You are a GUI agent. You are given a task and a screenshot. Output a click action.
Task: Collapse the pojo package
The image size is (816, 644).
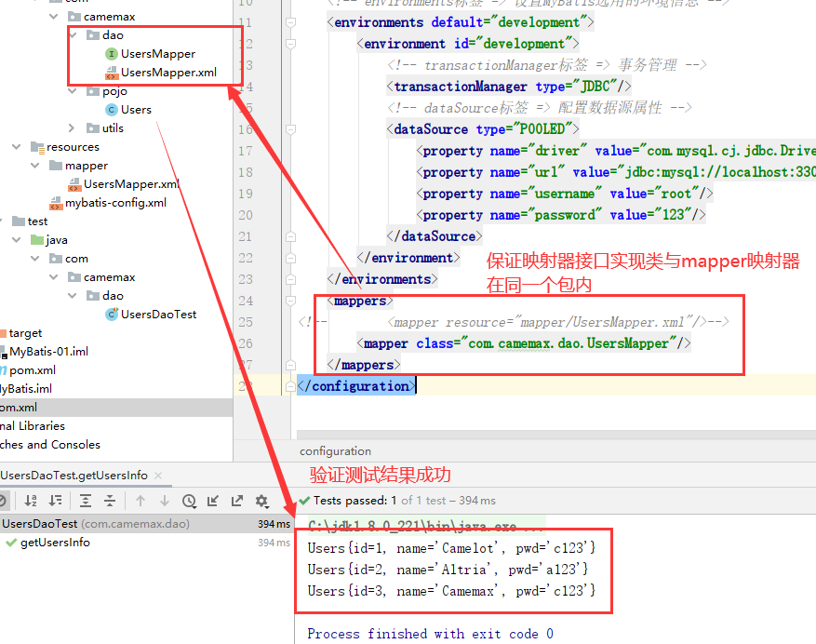click(73, 91)
